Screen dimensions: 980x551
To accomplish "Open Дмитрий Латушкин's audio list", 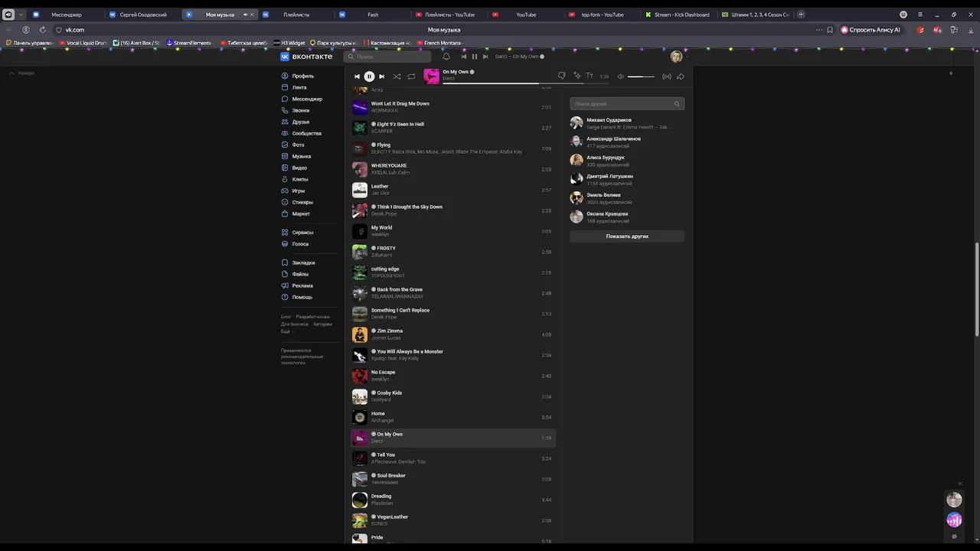I will coord(627,179).
